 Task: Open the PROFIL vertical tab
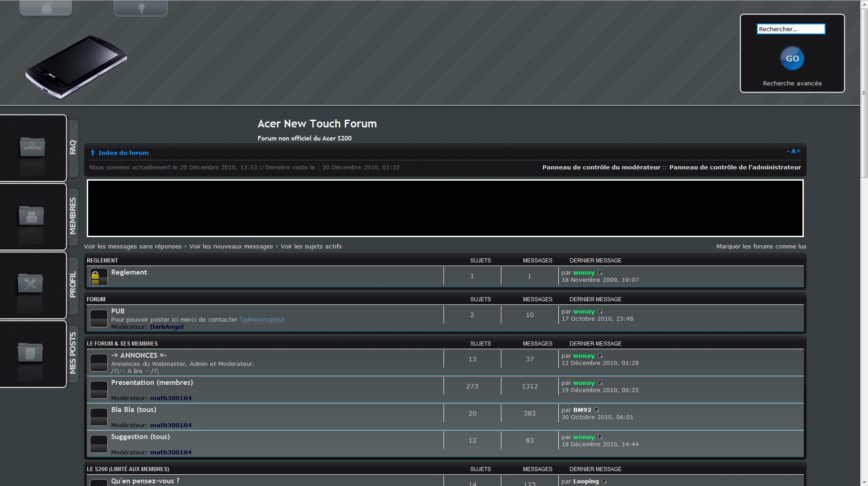[73, 285]
